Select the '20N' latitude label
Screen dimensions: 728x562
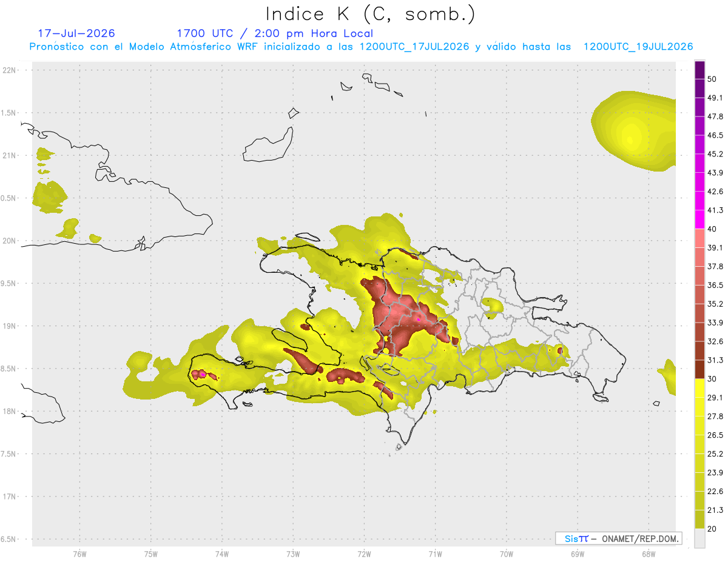tap(10, 241)
